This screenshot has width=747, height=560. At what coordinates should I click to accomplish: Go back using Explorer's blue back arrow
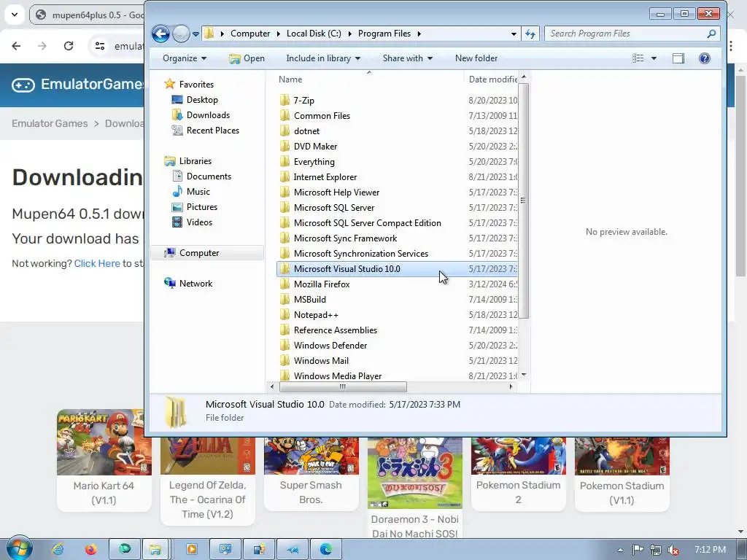pyautogui.click(x=160, y=34)
